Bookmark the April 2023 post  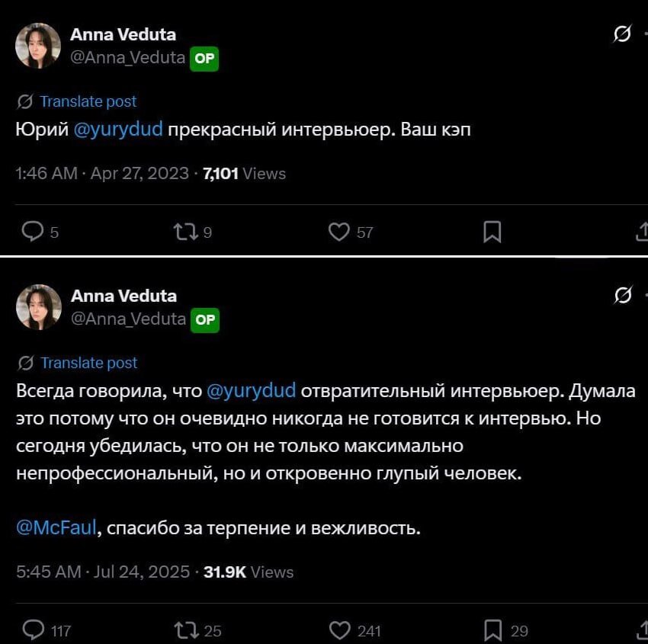(492, 231)
